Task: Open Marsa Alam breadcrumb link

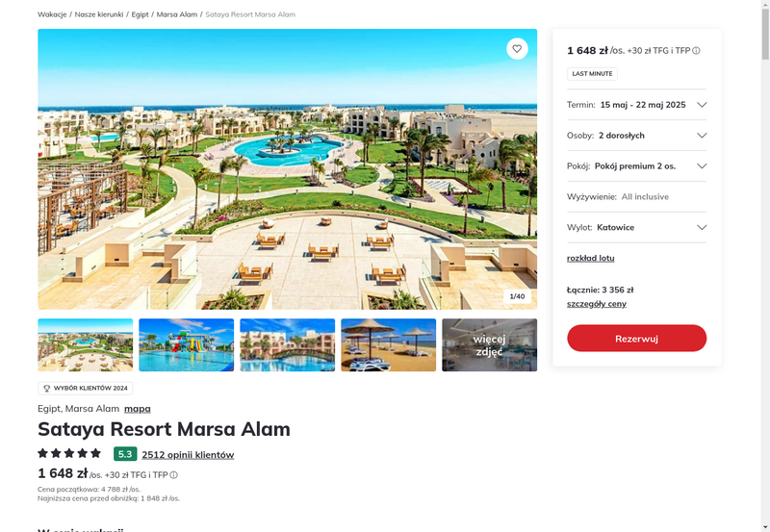Action: pos(177,14)
